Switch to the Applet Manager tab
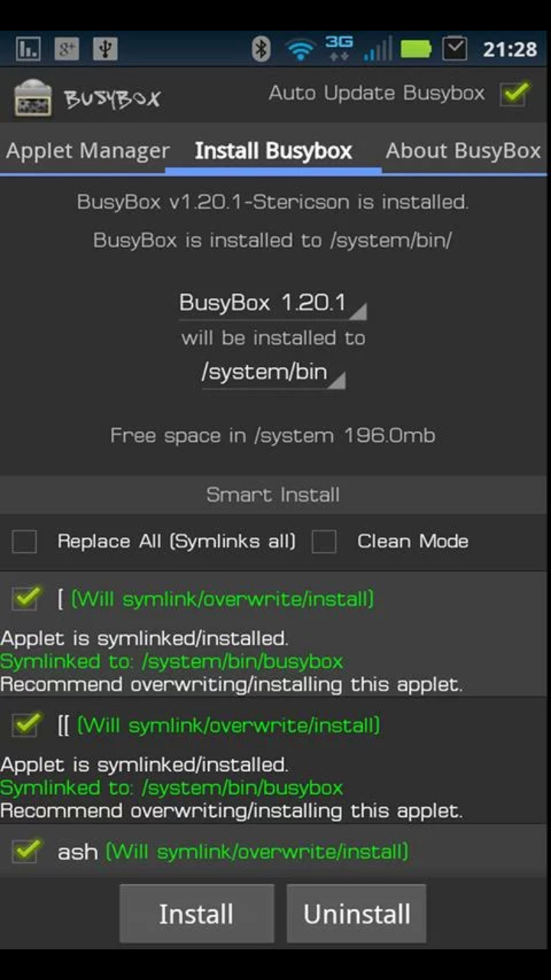 [x=87, y=151]
